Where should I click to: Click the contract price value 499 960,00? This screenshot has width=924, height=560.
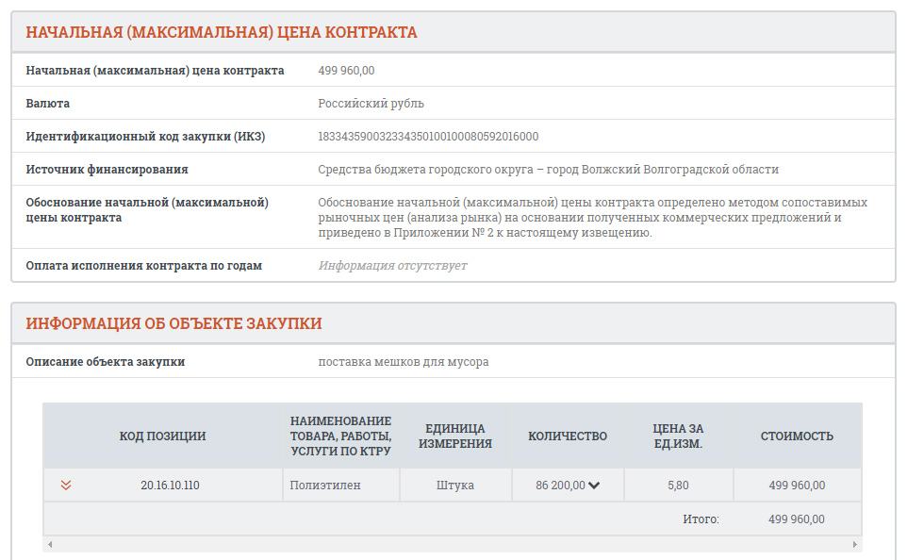(347, 70)
